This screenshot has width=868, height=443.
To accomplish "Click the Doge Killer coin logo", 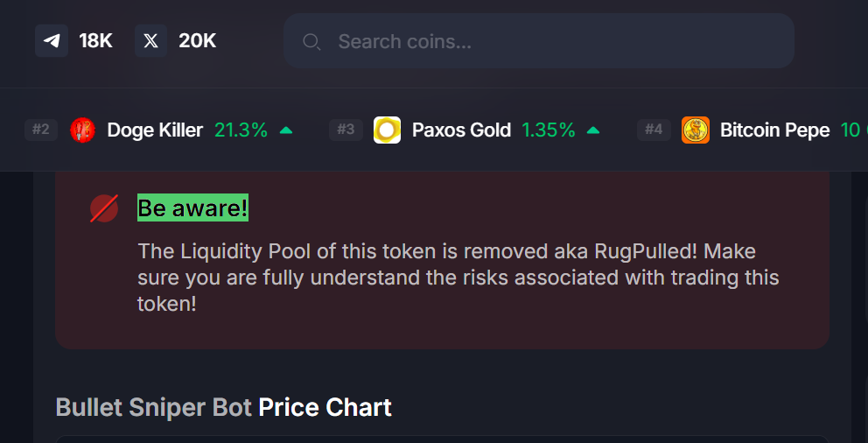I will click(x=82, y=130).
